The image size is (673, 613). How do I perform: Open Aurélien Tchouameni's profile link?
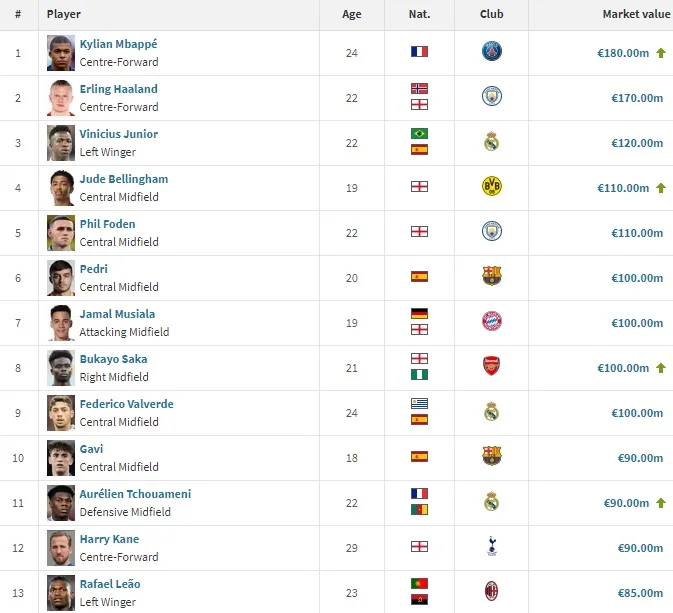(x=135, y=494)
